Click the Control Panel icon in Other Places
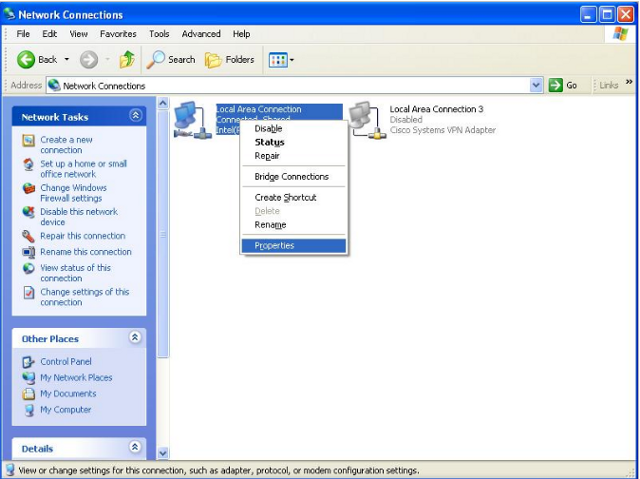Viewport: 640px width, 479px height. (x=29, y=362)
